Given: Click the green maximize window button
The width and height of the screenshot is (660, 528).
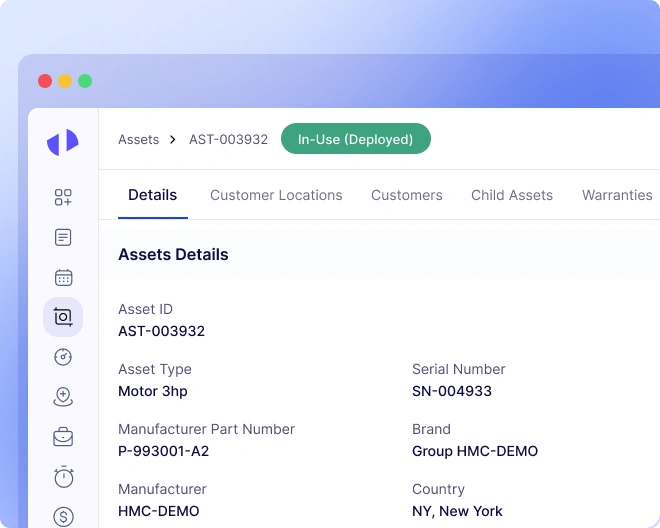Looking at the screenshot, I should 85,81.
